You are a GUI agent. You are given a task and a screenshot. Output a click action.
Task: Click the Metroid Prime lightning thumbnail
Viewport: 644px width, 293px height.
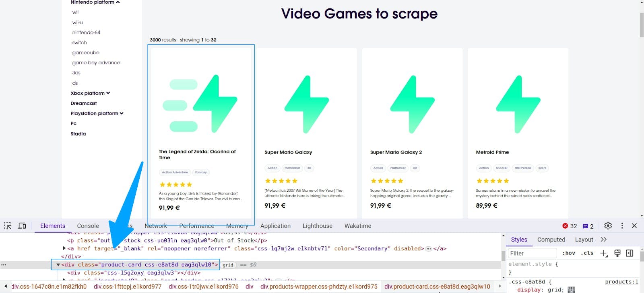tap(518, 104)
